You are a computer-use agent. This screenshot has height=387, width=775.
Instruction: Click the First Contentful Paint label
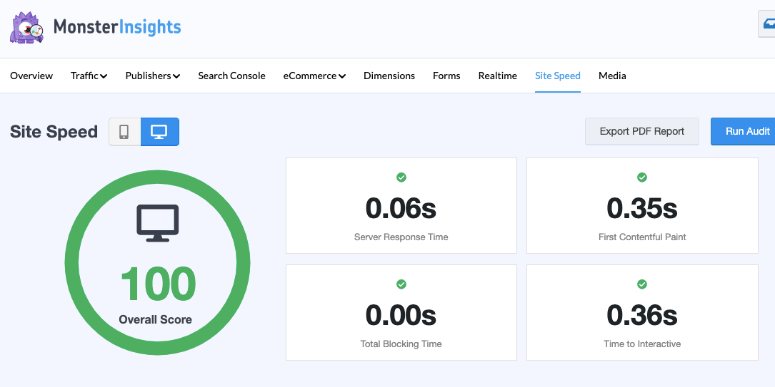coord(642,237)
